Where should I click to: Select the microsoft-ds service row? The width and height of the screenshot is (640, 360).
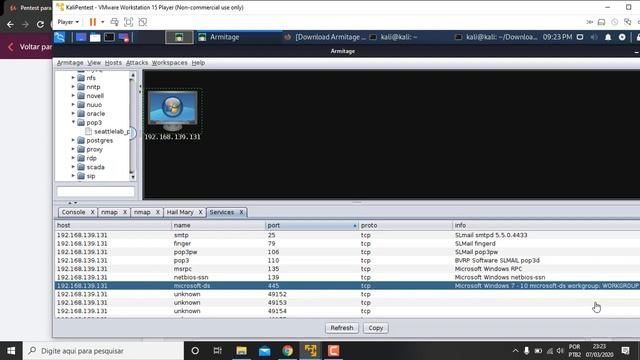tap(347, 286)
